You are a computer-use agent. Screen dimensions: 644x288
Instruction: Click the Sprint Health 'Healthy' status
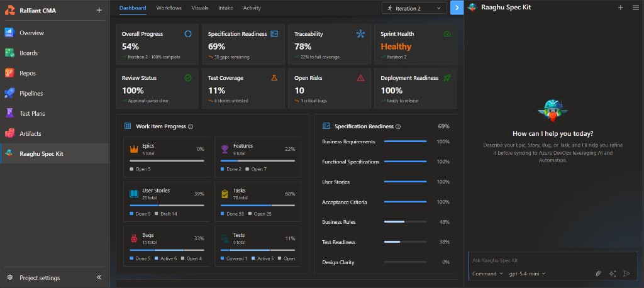pyautogui.click(x=396, y=47)
